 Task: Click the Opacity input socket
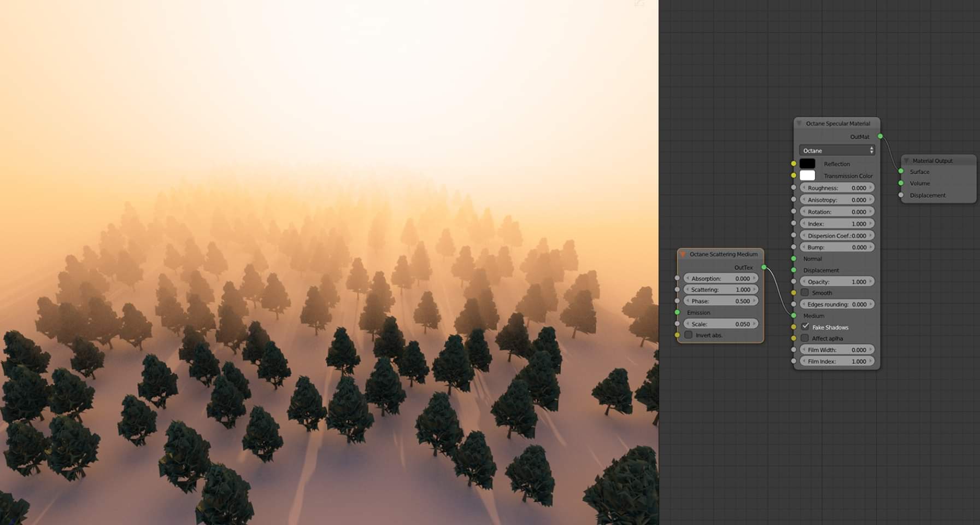[794, 282]
